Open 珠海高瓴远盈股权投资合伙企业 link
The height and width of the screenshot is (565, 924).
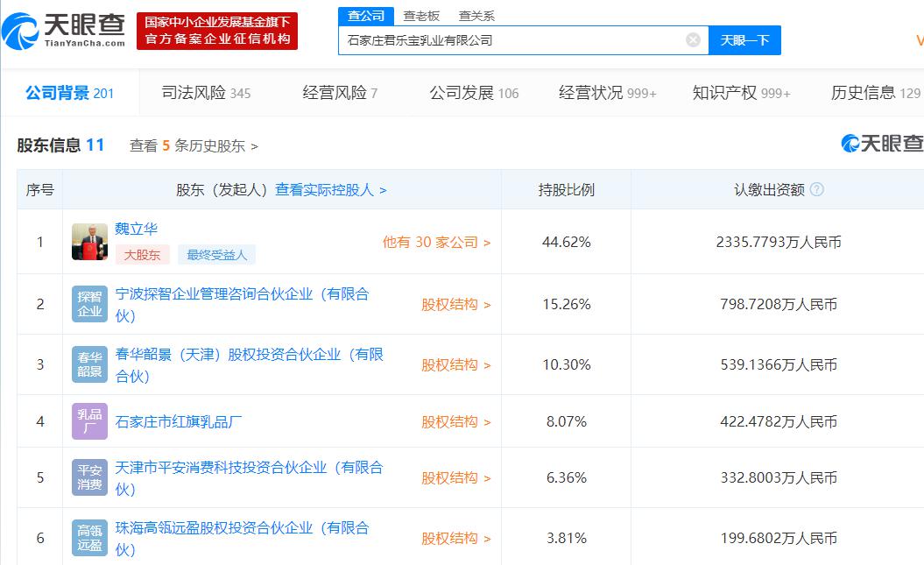[243, 539]
